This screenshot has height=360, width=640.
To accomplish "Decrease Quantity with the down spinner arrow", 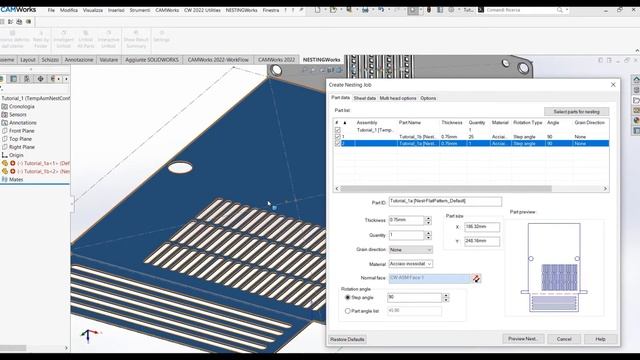I will coord(428,238).
